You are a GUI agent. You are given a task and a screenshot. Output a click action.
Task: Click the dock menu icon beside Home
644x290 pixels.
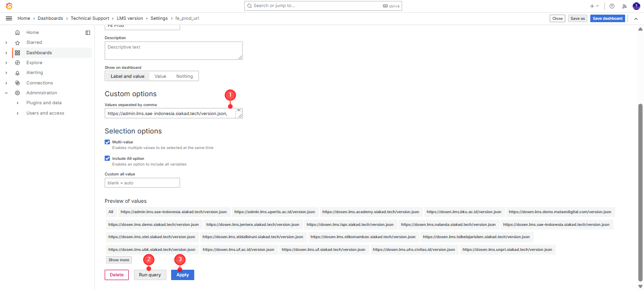point(88,33)
